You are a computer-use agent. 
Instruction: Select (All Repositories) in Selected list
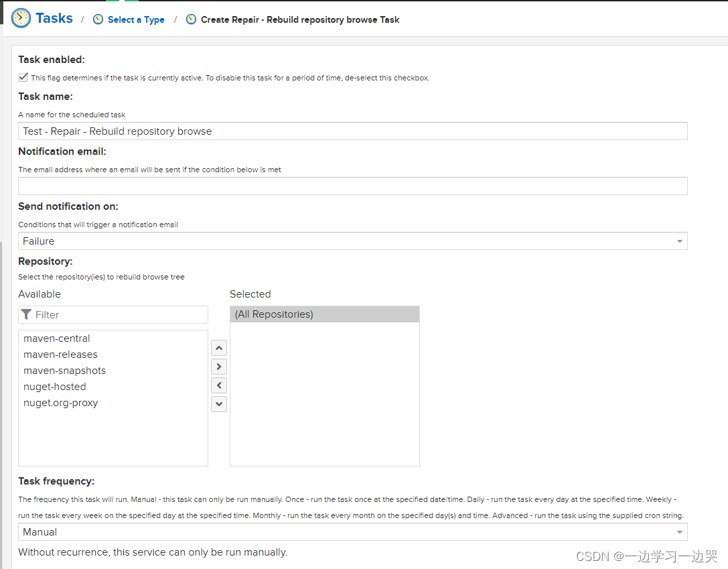coord(274,314)
